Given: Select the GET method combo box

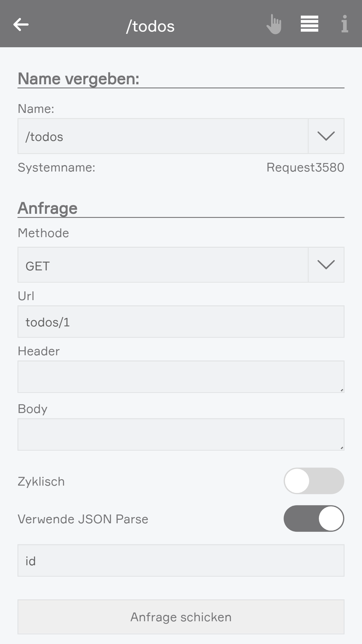Looking at the screenshot, I should click(x=163, y=265).
